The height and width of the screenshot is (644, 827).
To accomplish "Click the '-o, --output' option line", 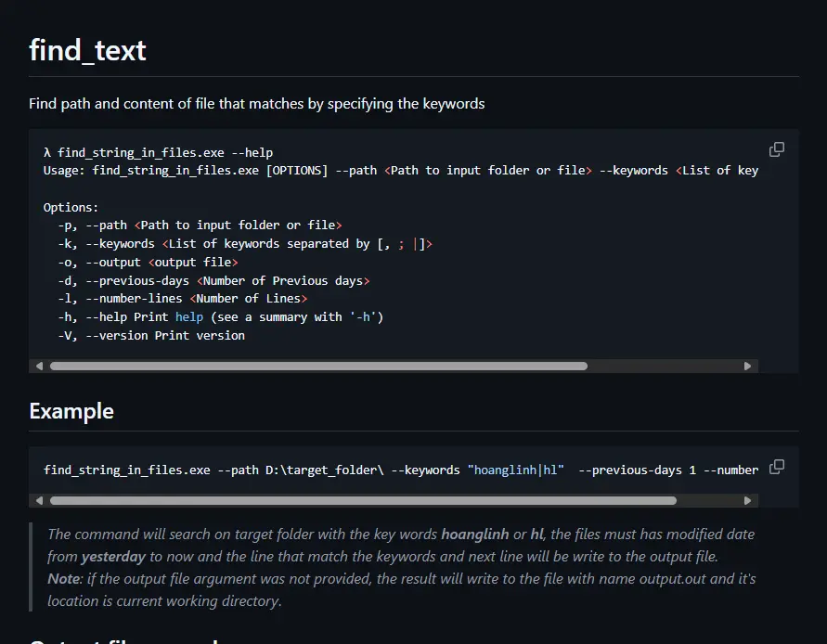I will (x=148, y=262).
